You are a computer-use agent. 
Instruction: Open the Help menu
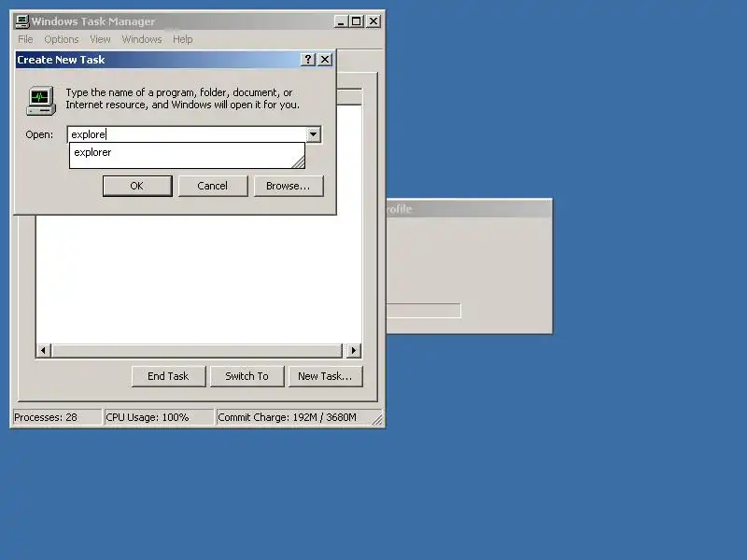[x=182, y=39]
